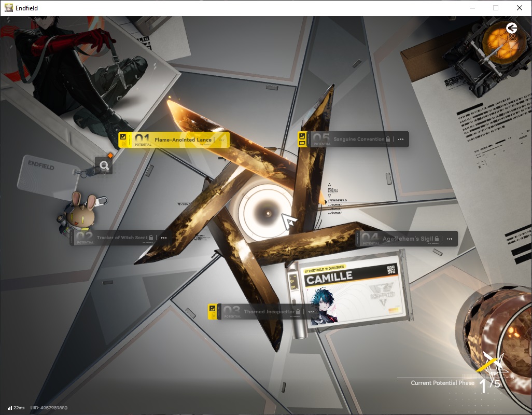Image resolution: width=532 pixels, height=415 pixels.
Task: Open the magnifier inspect icon
Action: 104,165
